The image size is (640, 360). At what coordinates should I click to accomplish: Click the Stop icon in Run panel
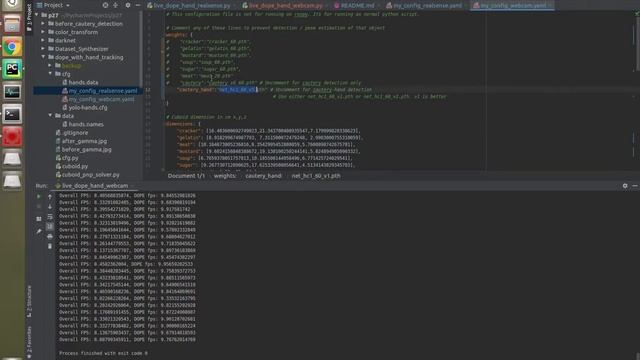click(x=39, y=207)
